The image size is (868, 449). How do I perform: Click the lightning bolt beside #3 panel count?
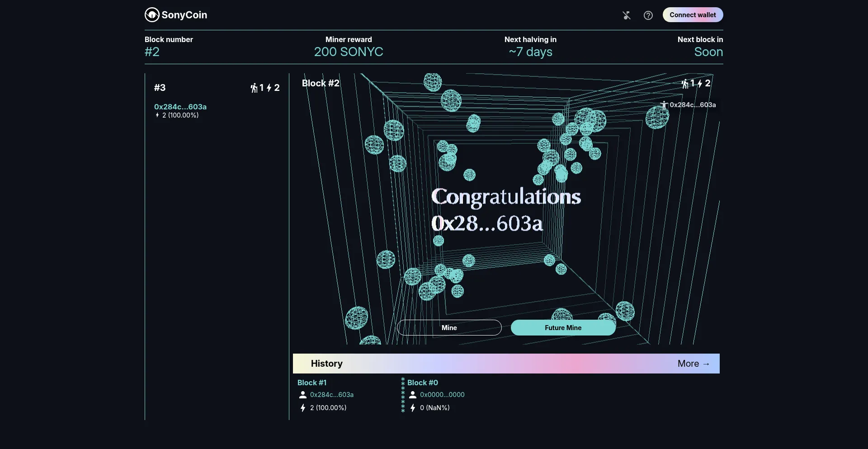[269, 88]
